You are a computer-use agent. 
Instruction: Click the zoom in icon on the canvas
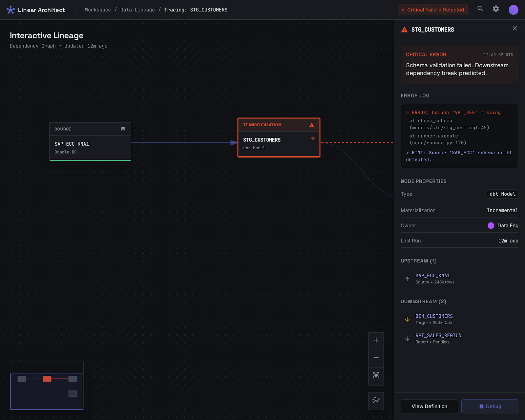click(376, 341)
